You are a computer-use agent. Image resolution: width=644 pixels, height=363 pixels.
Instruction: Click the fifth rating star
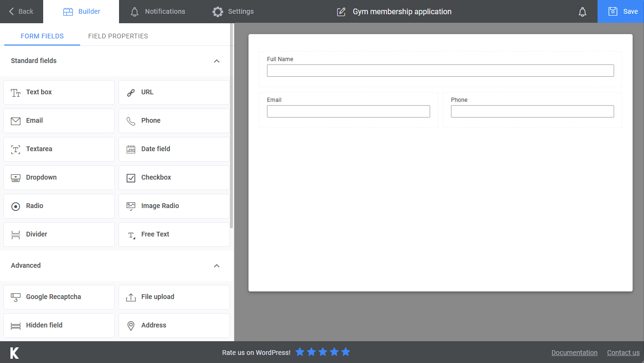coord(345,352)
